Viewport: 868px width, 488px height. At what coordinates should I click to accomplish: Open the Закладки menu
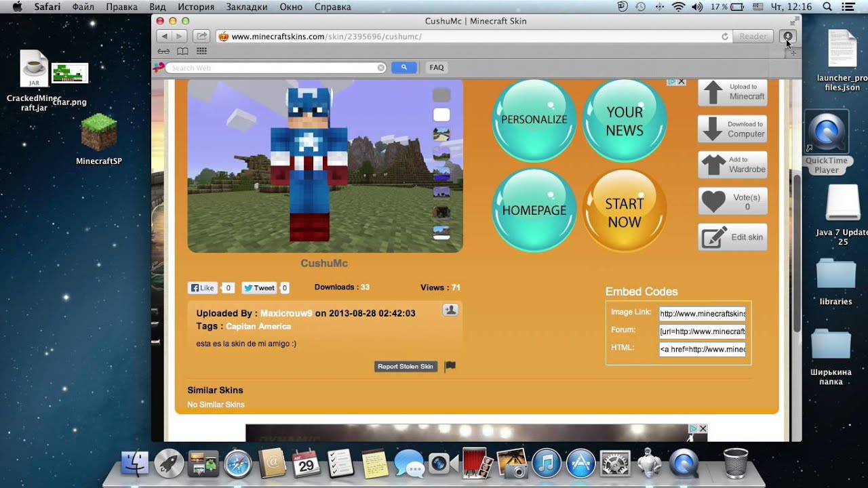pos(247,7)
